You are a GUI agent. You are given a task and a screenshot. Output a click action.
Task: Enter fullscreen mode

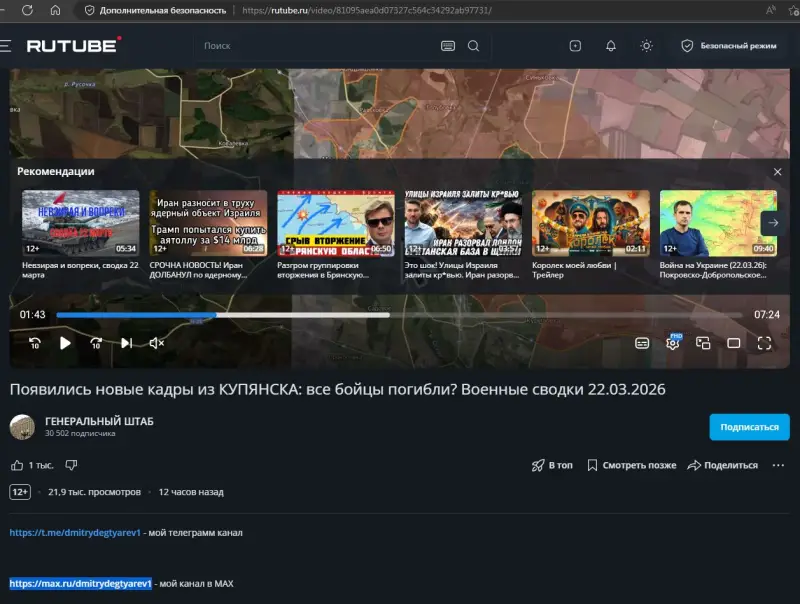[x=764, y=343]
